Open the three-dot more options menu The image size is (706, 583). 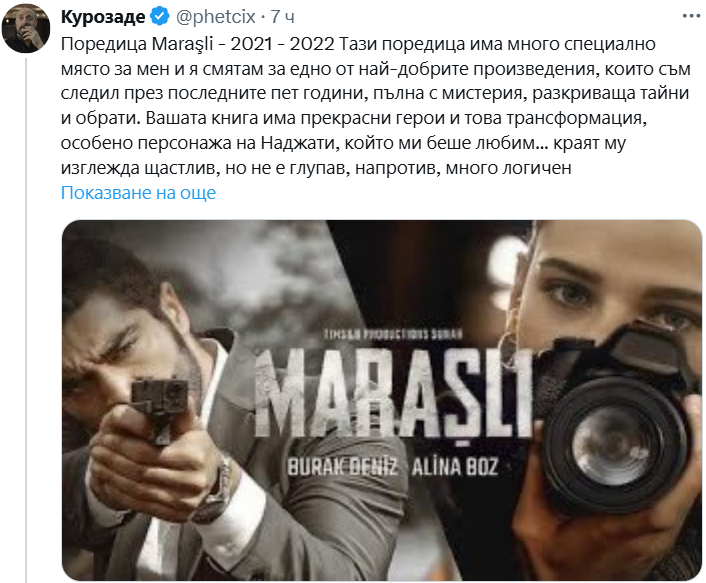coord(692,16)
